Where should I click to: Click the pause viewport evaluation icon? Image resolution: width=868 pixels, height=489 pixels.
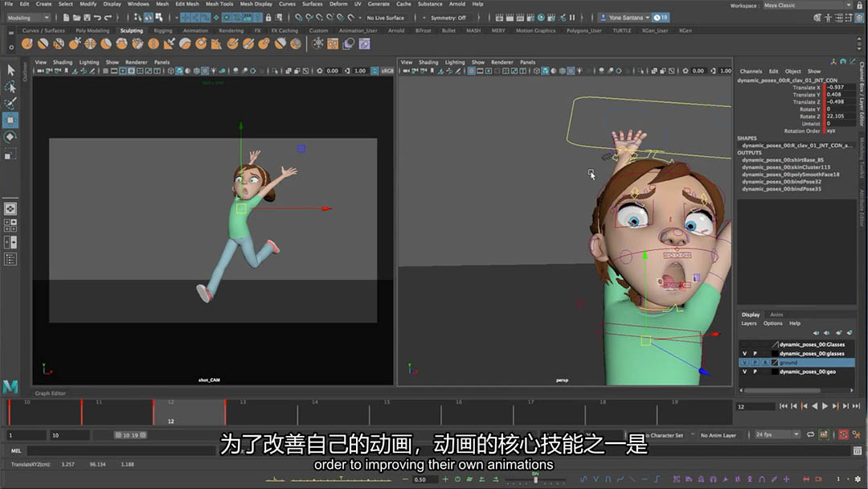[x=572, y=18]
